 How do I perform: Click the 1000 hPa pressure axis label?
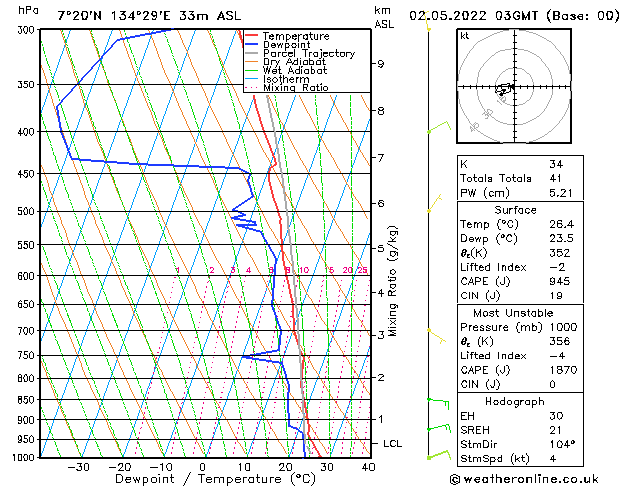point(26,458)
